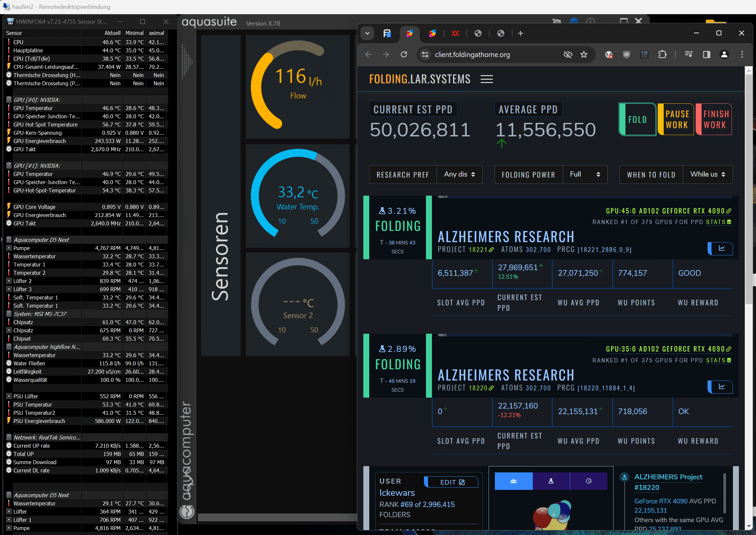Open the Extensions puzzle-piece menu
756x535 pixels.
pyautogui.click(x=662, y=54)
